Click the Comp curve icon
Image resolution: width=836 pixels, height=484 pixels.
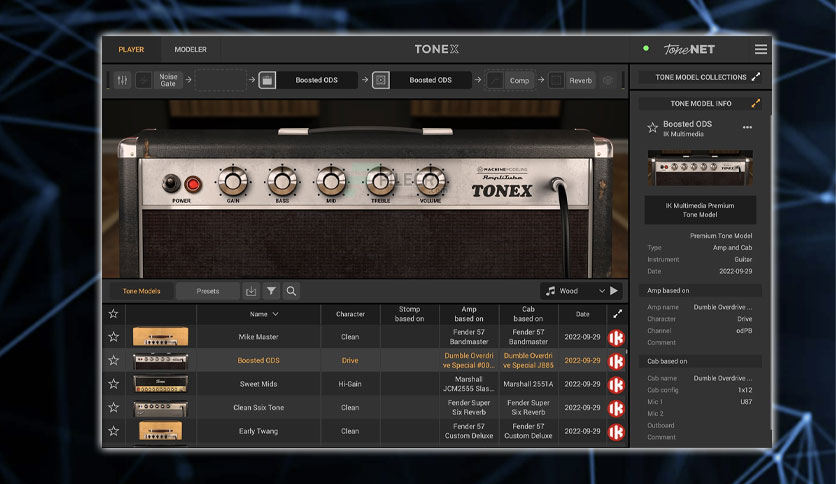[x=495, y=80]
